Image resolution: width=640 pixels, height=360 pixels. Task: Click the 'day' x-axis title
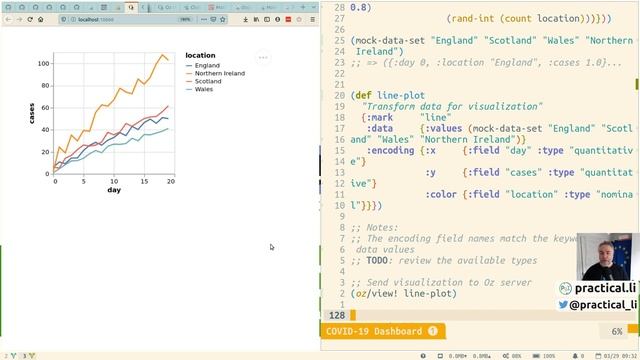click(114, 190)
